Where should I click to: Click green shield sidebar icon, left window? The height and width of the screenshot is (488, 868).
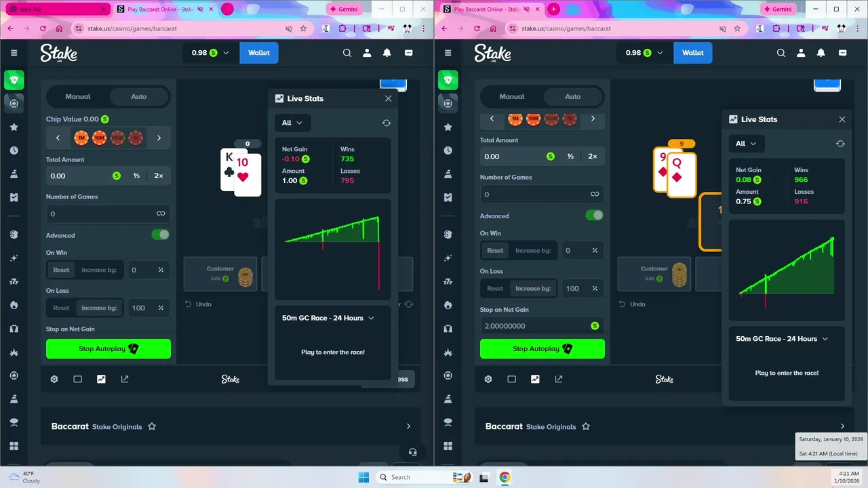(14, 80)
